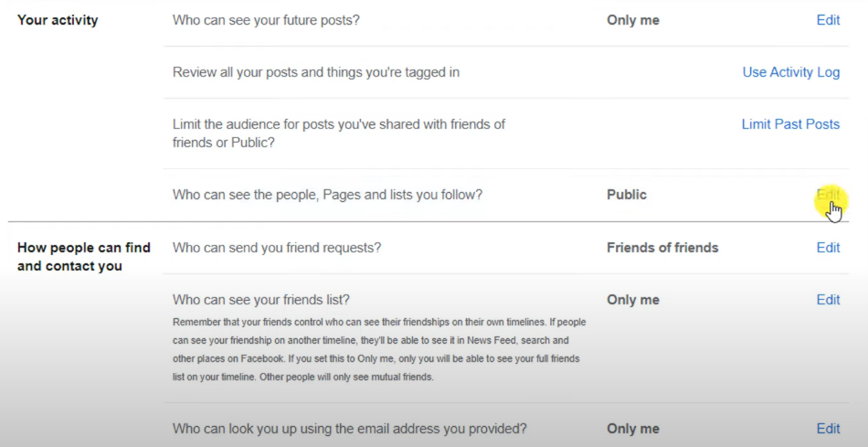Select the Limit Past Posts link
The height and width of the screenshot is (447, 868).
tap(790, 124)
